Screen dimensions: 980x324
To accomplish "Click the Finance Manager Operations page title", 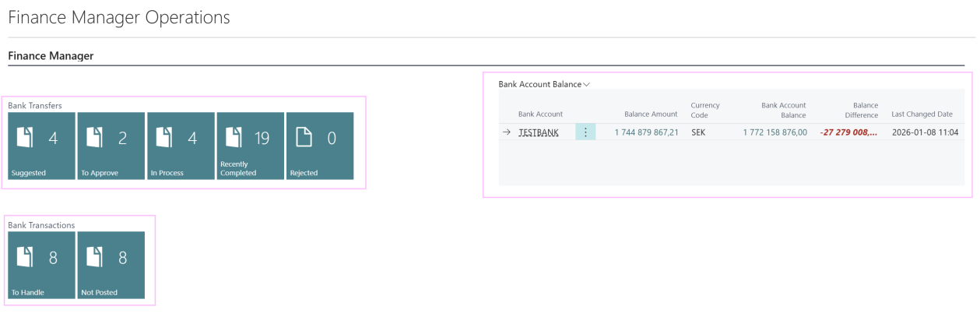I will click(x=119, y=17).
